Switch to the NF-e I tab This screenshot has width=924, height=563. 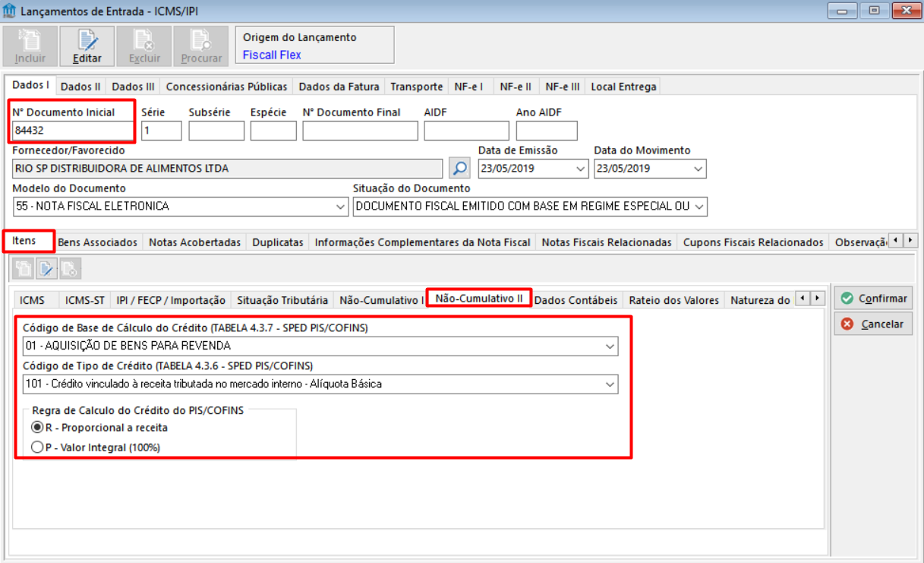[469, 87]
